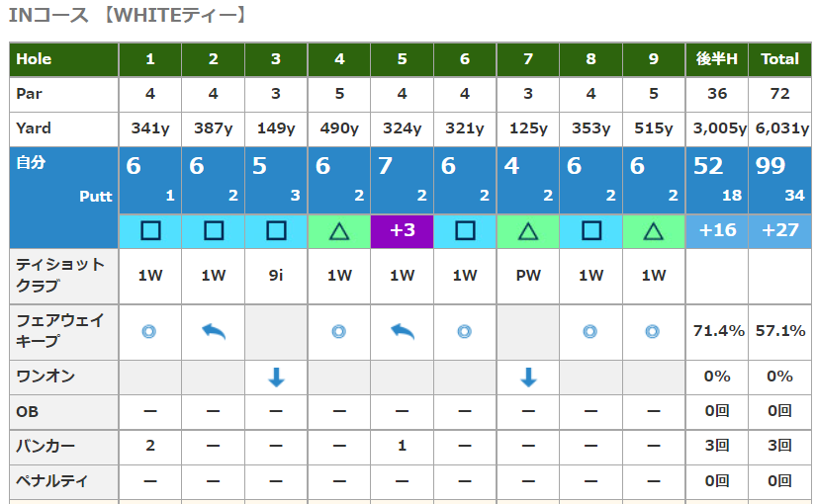Image resolution: width=816 pixels, height=504 pixels.
Task: Click hole 3 tee club 9i cell
Action: pyautogui.click(x=276, y=276)
